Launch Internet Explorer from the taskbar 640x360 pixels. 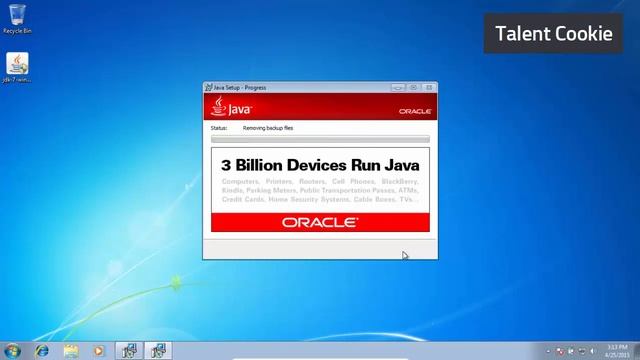pos(42,351)
